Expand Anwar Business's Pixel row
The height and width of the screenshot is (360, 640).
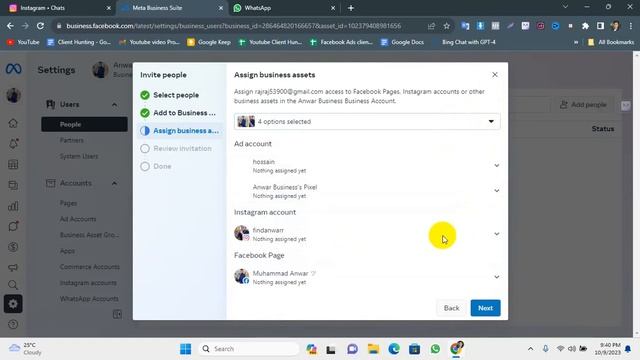tap(496, 191)
